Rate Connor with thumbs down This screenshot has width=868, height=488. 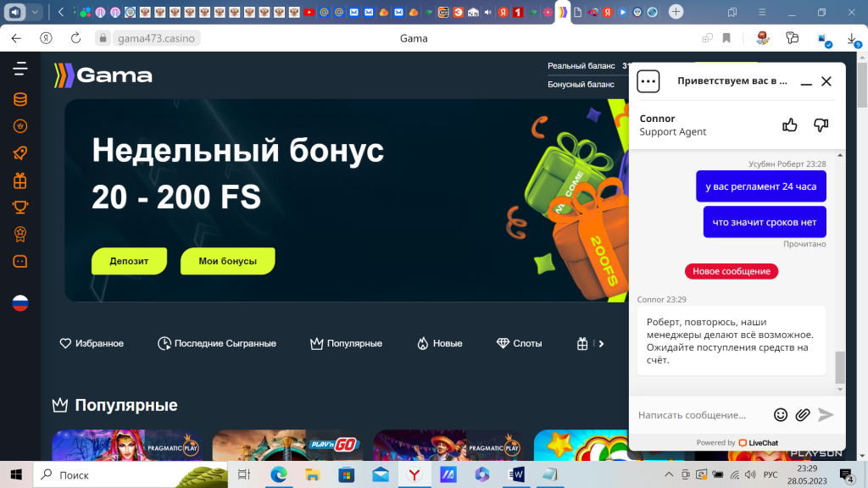[821, 125]
